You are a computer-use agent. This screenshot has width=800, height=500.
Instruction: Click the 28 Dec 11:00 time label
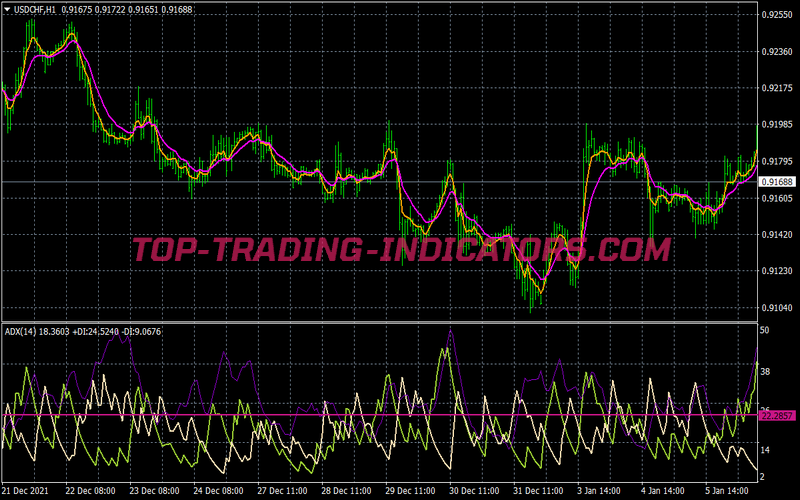pyautogui.click(x=346, y=491)
